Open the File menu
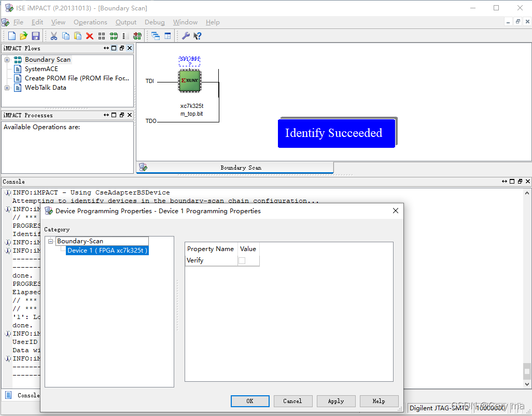Image resolution: width=532 pixels, height=416 pixels. coord(18,22)
